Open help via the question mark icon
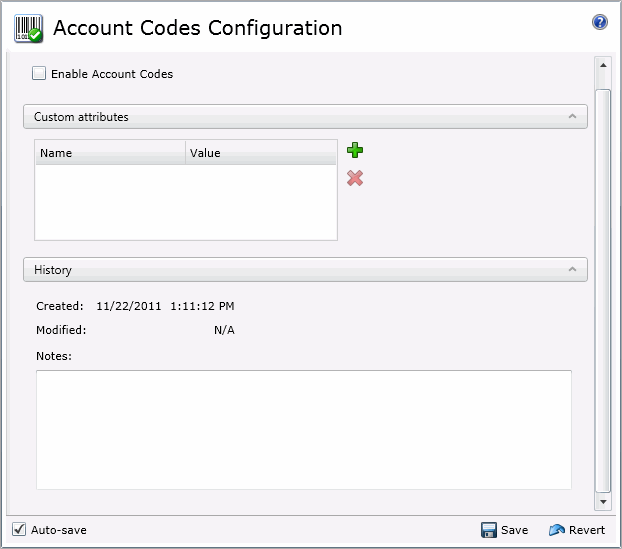 [600, 22]
